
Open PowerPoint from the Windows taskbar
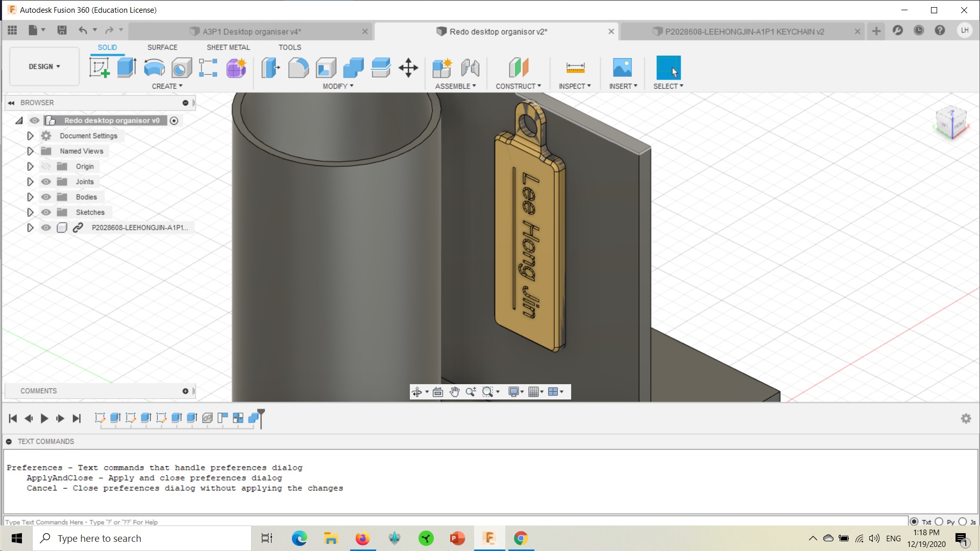pos(457,538)
